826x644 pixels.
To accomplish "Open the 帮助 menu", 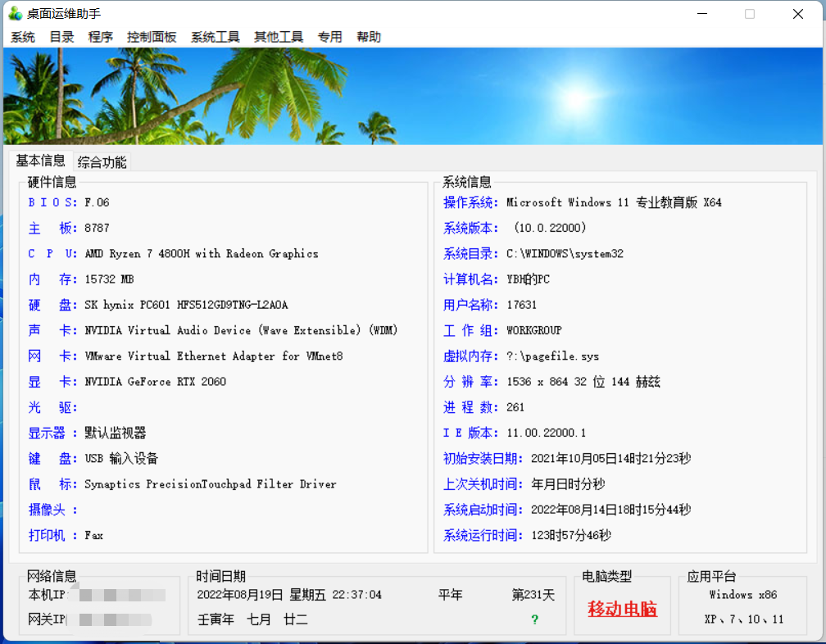I will click(369, 36).
